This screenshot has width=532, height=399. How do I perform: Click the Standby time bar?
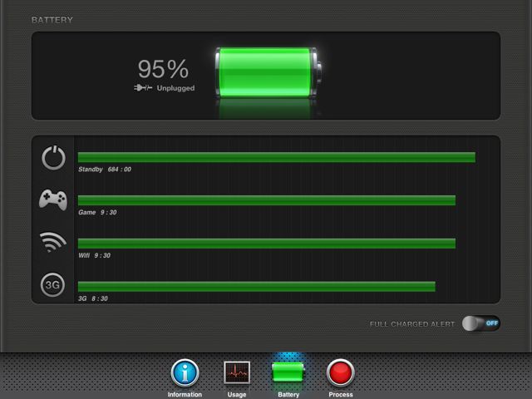coord(277,157)
